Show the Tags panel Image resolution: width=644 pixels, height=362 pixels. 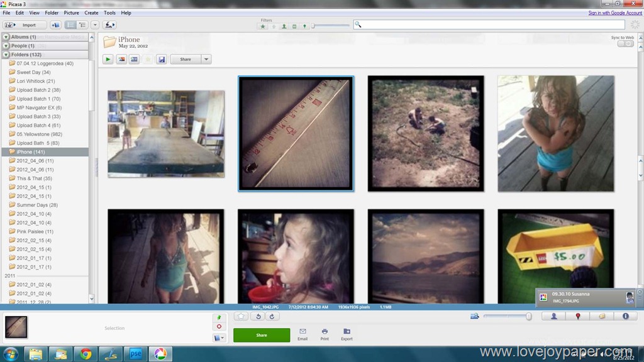(602, 317)
